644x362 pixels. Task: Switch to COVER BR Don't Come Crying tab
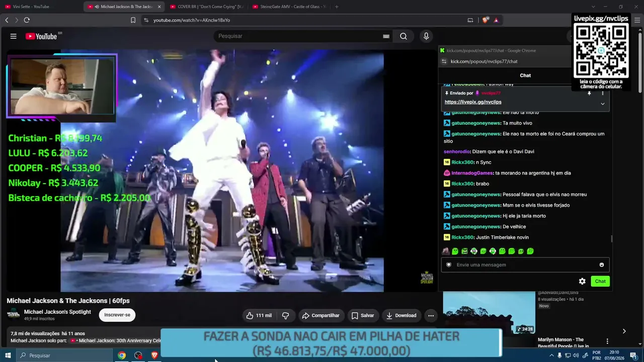point(206,7)
